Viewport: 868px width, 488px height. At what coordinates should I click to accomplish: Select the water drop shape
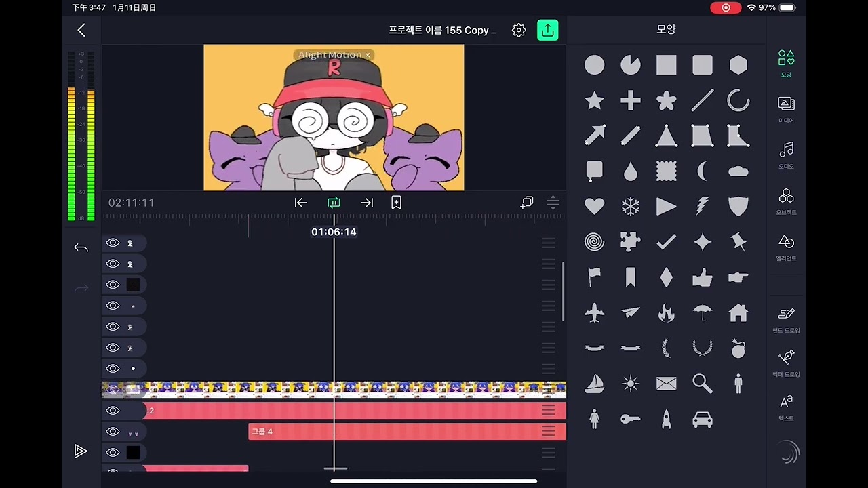click(630, 171)
